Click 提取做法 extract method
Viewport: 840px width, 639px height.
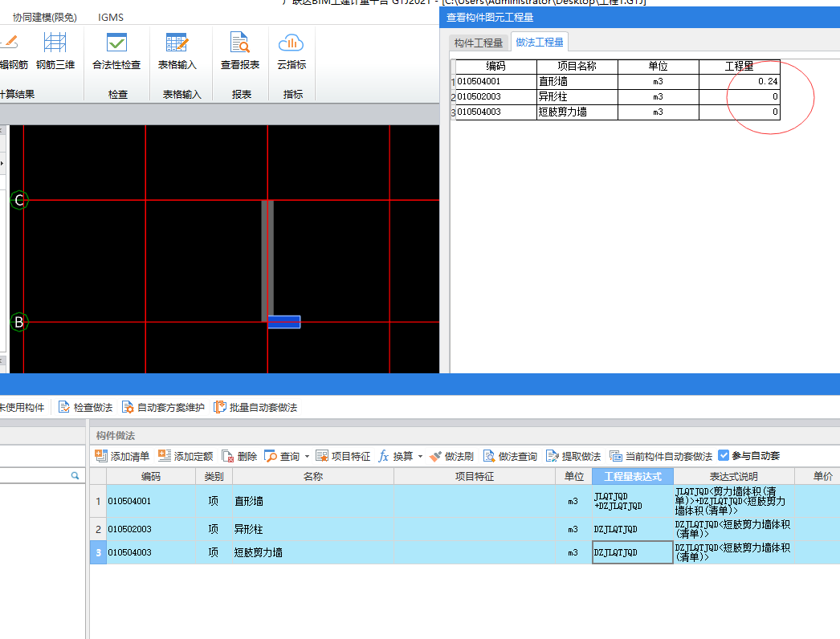(573, 456)
